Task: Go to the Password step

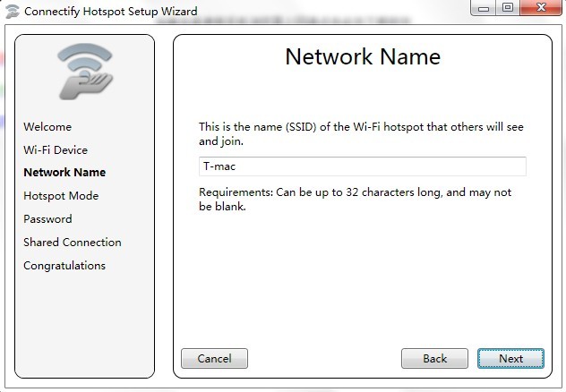Action: [47, 219]
